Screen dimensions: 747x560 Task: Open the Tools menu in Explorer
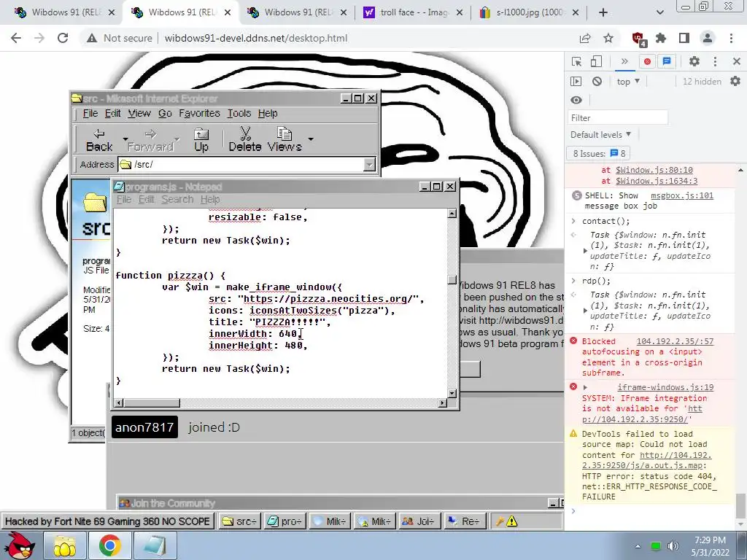click(239, 113)
